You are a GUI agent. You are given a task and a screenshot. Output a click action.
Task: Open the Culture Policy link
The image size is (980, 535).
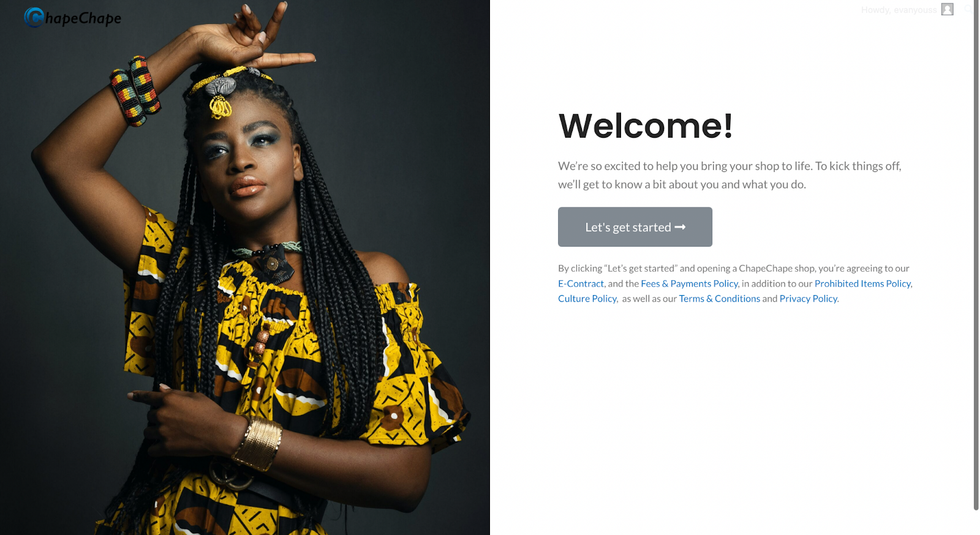click(587, 299)
